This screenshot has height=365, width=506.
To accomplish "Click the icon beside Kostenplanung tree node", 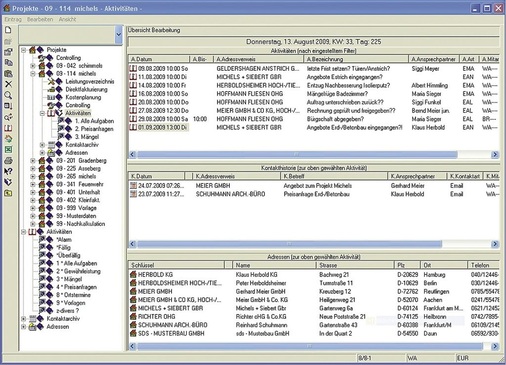I will tap(51, 97).
